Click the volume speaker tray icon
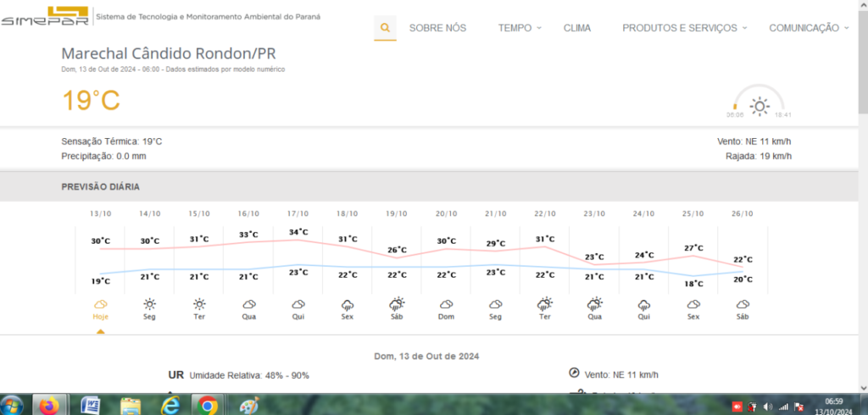This screenshot has width=868, height=415. tap(767, 407)
